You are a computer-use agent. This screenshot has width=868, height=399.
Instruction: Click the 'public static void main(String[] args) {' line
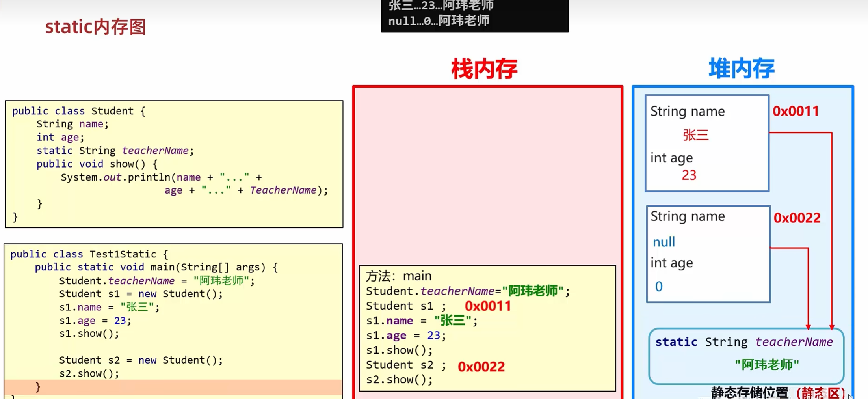[x=156, y=267]
